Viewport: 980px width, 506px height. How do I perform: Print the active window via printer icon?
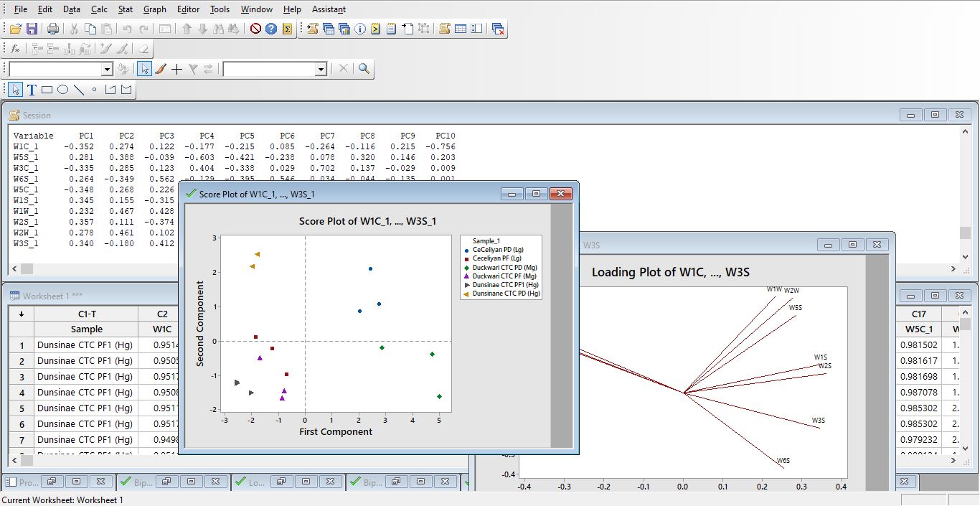pyautogui.click(x=53, y=29)
